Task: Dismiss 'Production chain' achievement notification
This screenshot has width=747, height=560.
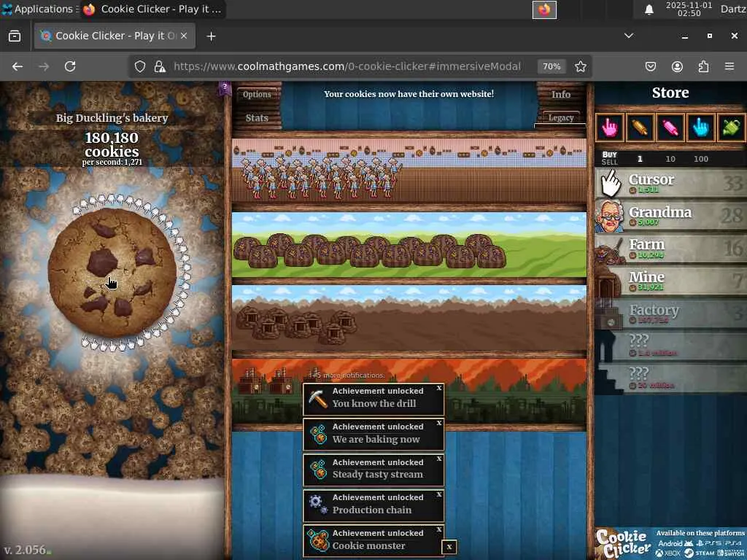Action: (x=438, y=494)
